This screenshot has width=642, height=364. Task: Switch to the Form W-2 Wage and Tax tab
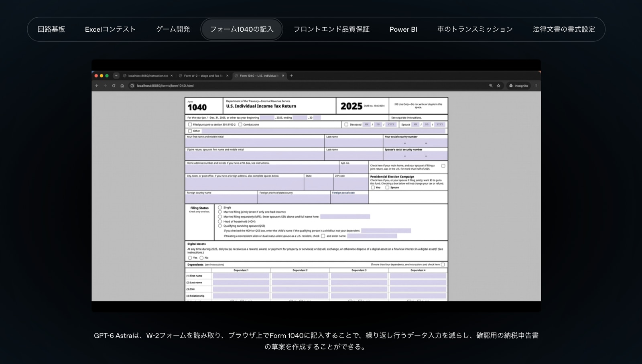[203, 75]
